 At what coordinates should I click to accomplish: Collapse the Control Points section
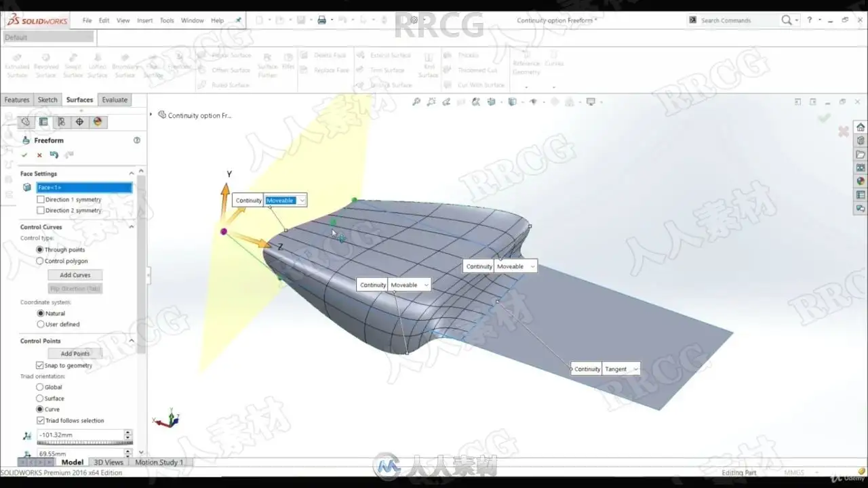[x=132, y=341]
